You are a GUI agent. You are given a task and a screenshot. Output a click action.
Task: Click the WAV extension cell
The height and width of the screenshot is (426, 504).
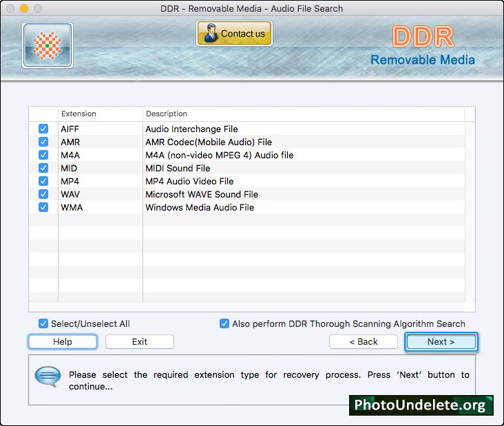(101, 194)
